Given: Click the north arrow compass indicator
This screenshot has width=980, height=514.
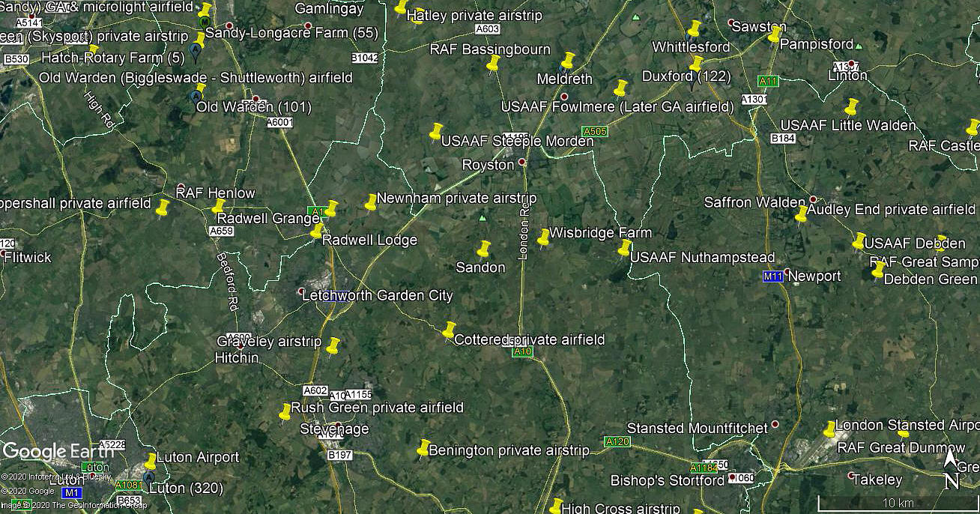Looking at the screenshot, I should (951, 468).
